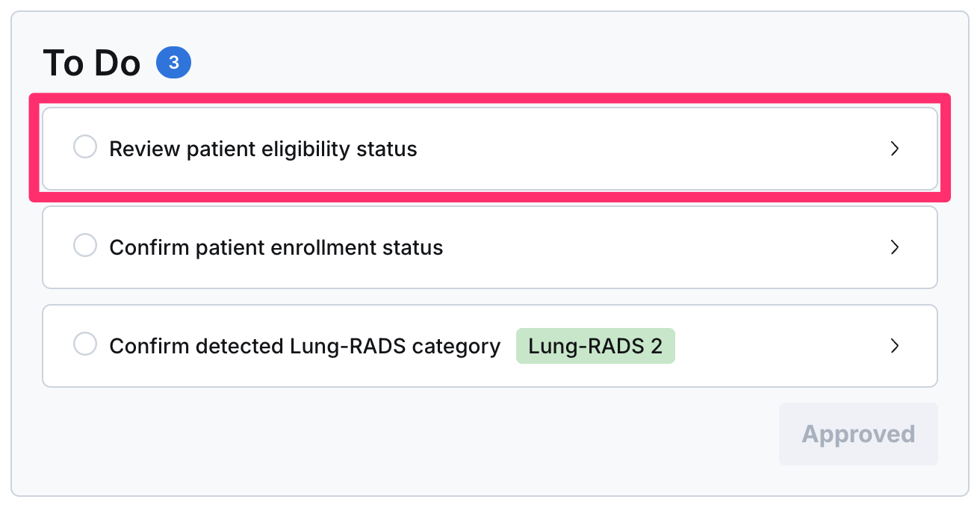Check off Confirm patient enrollment status circle
This screenshot has width=980, height=511.
pos(85,246)
